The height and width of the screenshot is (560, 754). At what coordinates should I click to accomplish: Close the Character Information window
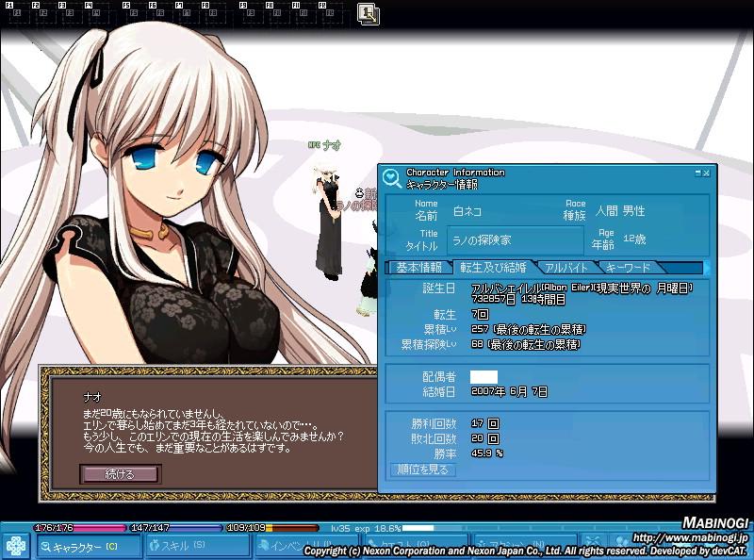point(706,173)
